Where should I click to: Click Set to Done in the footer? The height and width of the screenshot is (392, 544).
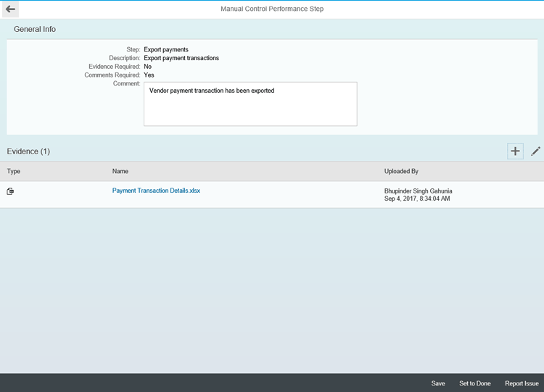474,383
